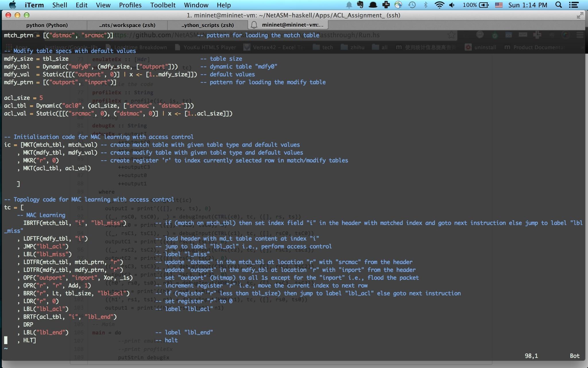Click the US flag input source
This screenshot has height=368, width=588.
click(499, 5)
